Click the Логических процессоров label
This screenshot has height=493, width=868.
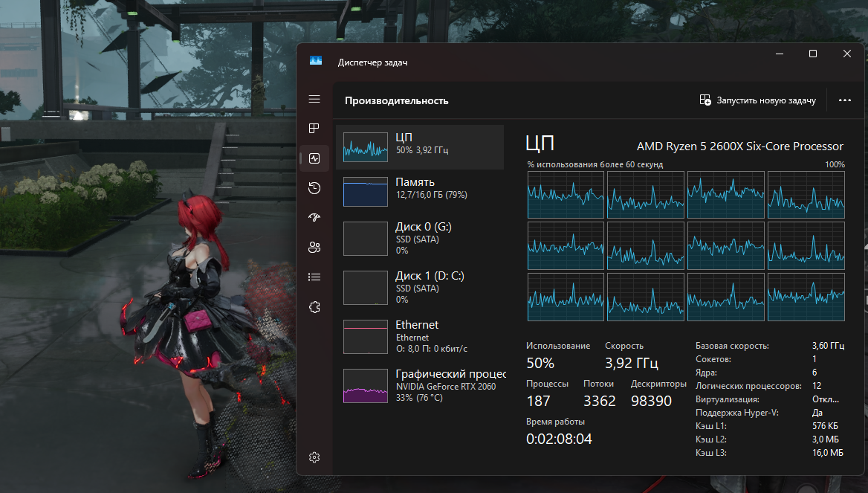point(748,386)
